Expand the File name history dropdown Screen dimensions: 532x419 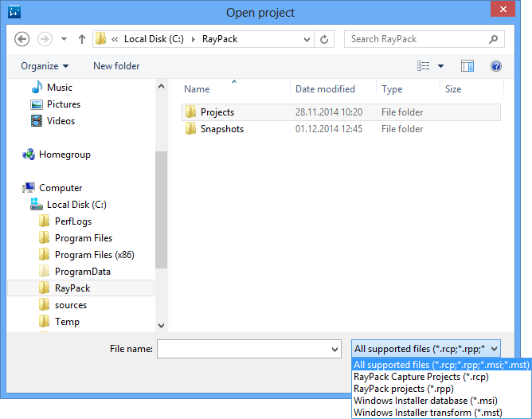(334, 349)
